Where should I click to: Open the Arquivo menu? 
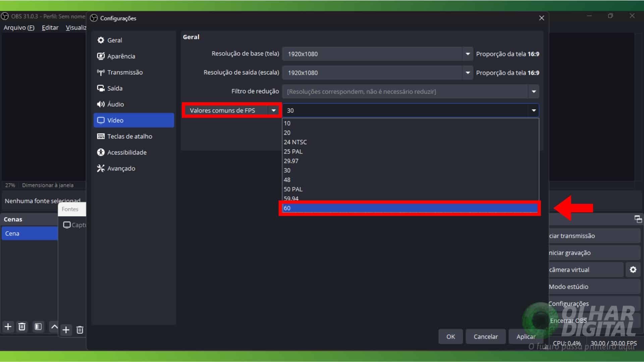click(x=19, y=27)
